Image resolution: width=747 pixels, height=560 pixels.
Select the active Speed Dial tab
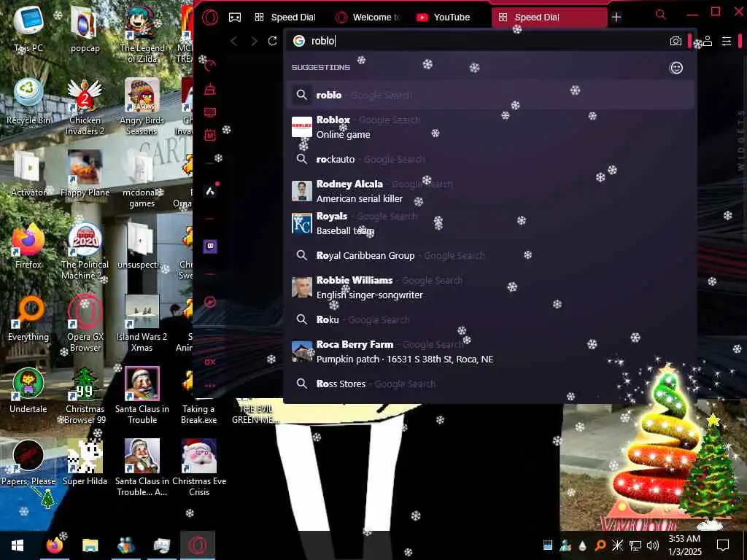point(549,17)
